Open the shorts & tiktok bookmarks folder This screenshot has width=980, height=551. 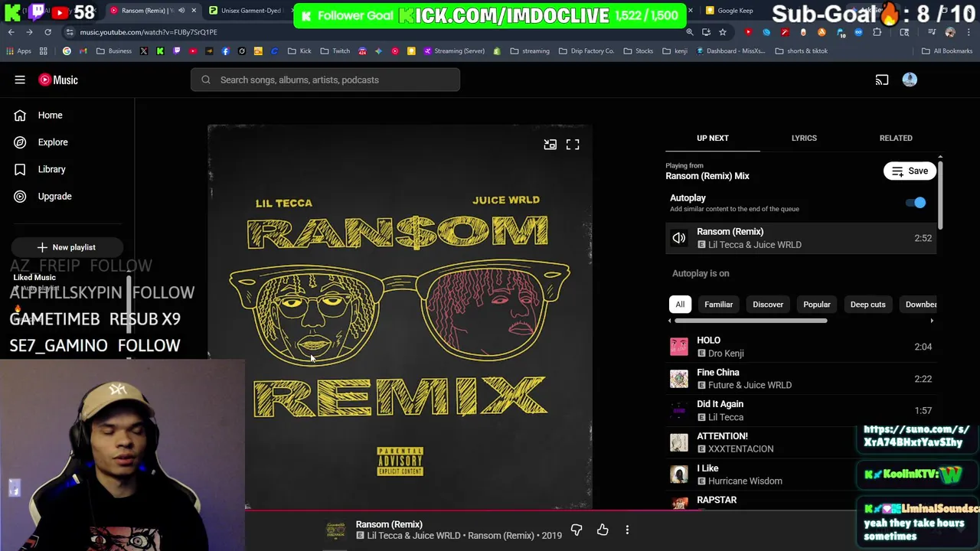[801, 51]
